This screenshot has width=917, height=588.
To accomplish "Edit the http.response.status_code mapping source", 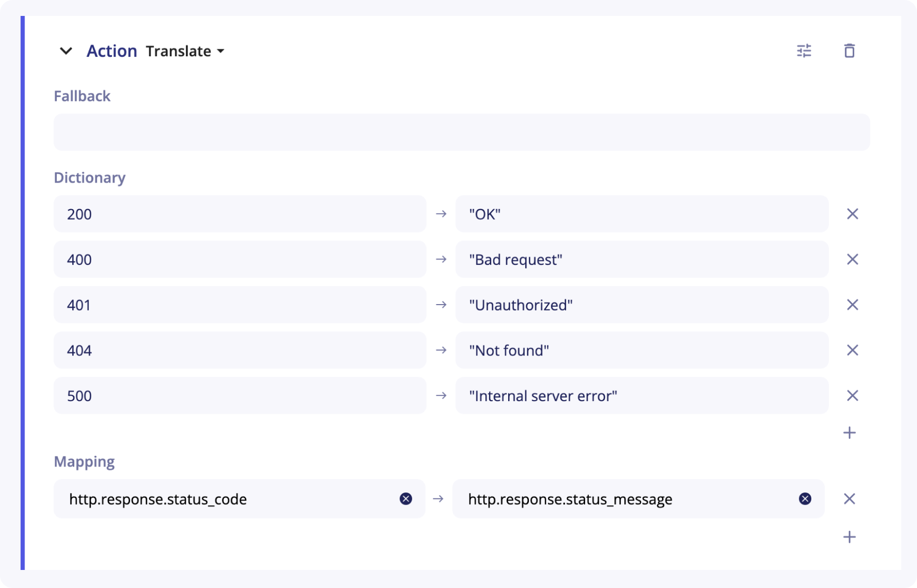I will [x=228, y=499].
